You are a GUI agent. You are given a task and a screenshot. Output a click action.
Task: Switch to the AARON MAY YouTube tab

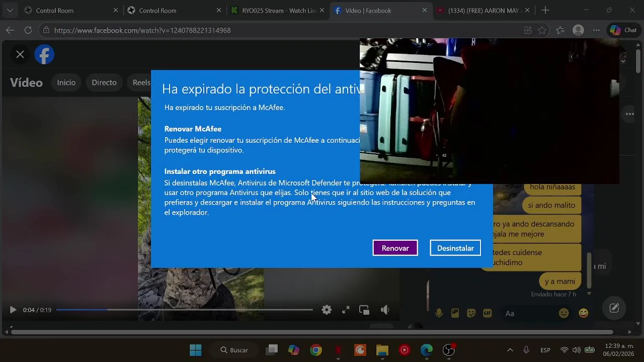click(x=483, y=10)
